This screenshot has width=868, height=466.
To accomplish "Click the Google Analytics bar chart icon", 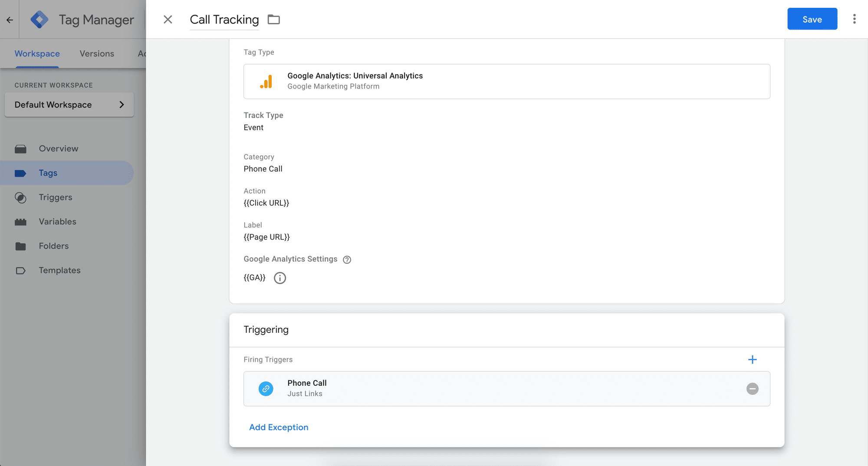I will click(x=266, y=82).
